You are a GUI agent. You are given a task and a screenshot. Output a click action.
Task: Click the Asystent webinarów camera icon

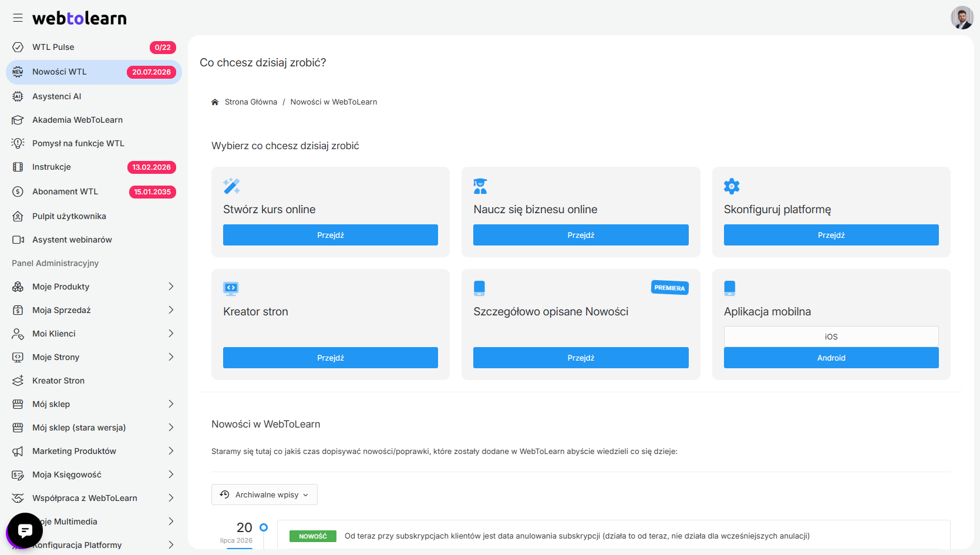(x=18, y=240)
